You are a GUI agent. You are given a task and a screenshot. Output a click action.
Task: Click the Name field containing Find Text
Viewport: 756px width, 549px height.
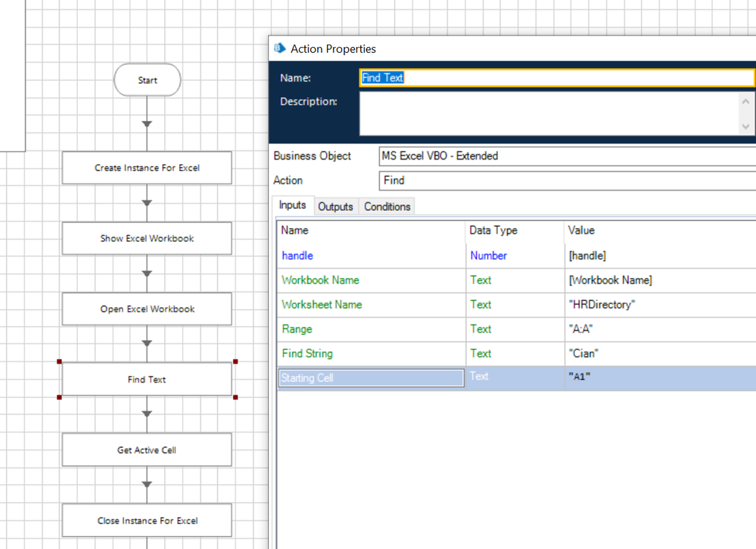pos(556,78)
